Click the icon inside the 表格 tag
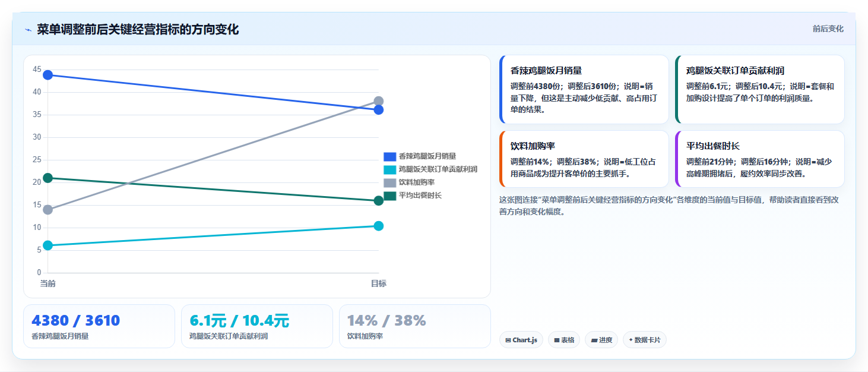868x372 pixels. click(556, 341)
